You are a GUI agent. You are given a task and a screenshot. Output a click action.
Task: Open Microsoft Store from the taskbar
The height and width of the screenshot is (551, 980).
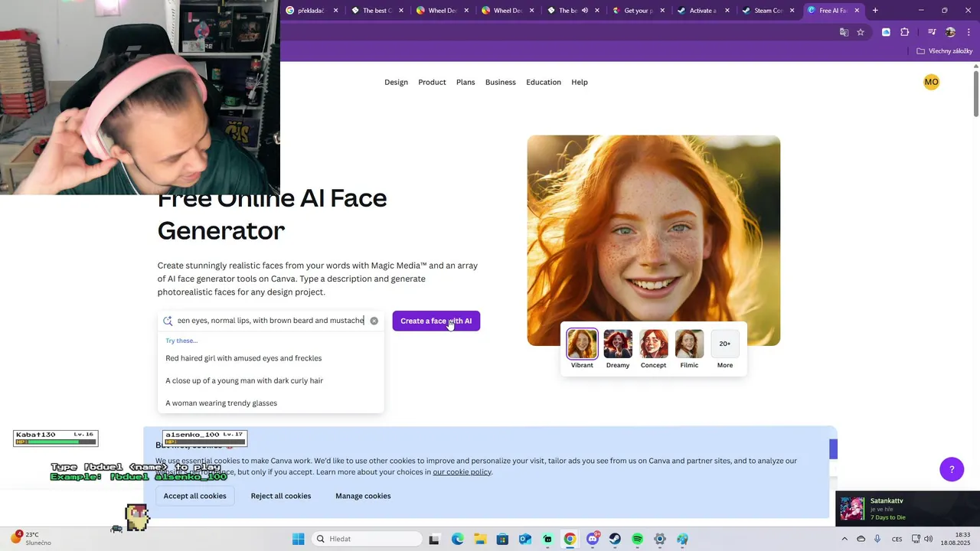click(x=503, y=539)
